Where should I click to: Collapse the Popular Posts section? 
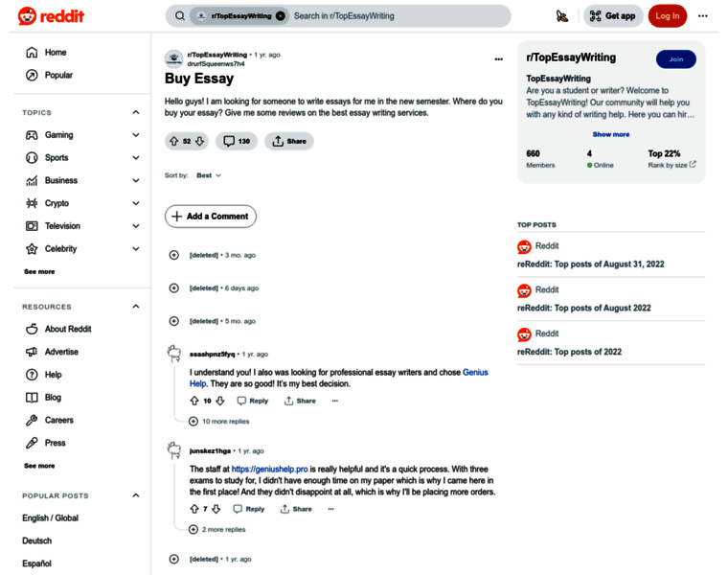[136, 495]
